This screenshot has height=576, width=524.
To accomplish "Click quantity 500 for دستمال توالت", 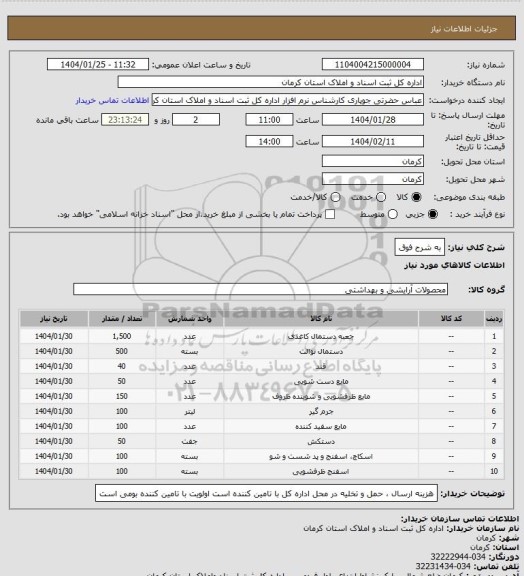I will click(x=122, y=351).
